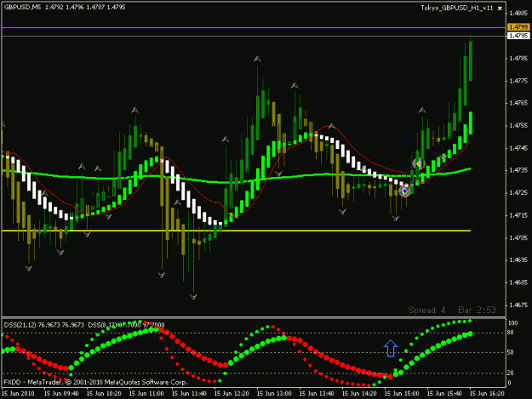Click the 50 level on DSS scale
Screen dimensions: 532x399
511,352
